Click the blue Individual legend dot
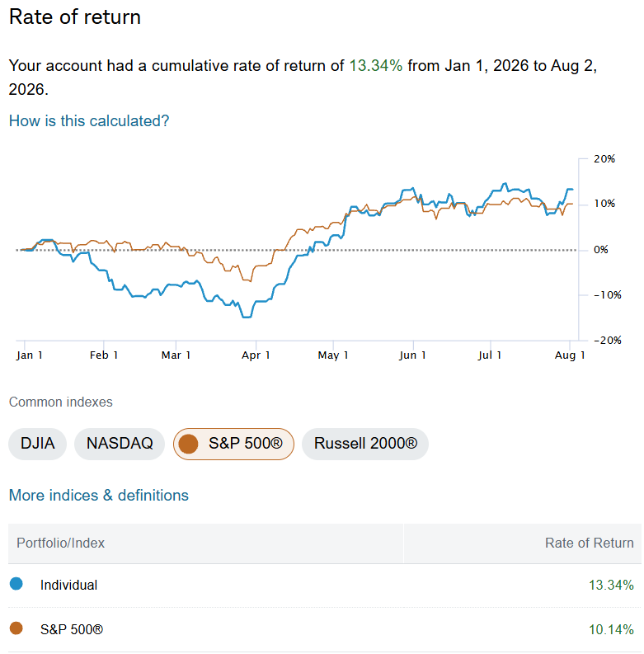The image size is (644, 654). [x=16, y=584]
